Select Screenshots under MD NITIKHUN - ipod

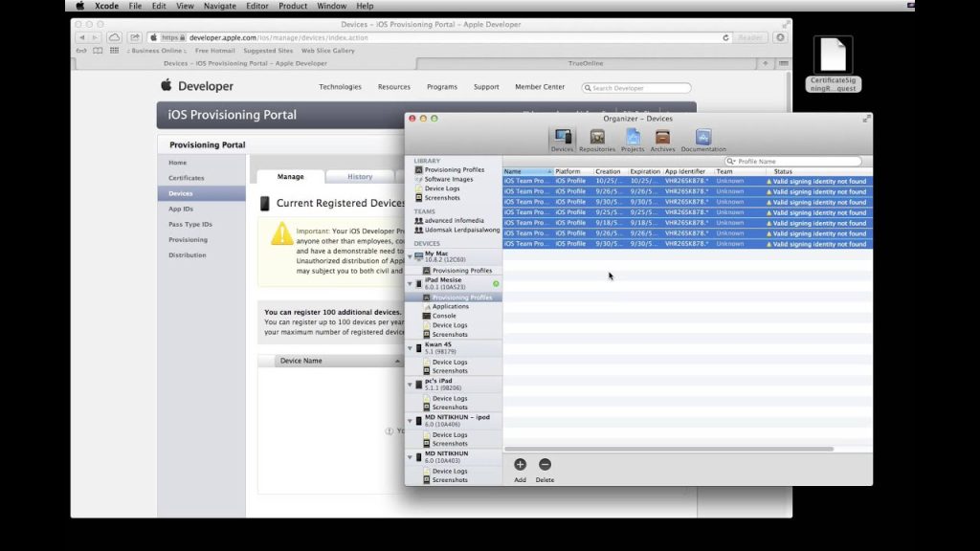450,444
